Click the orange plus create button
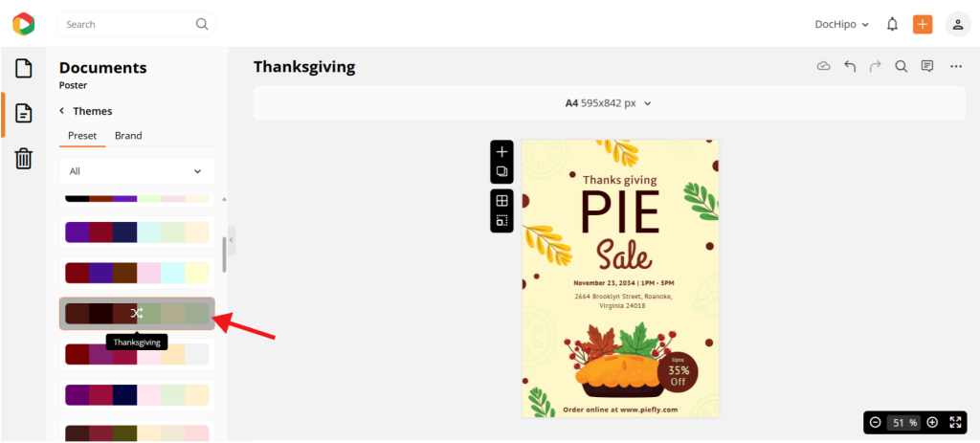 [x=923, y=25]
